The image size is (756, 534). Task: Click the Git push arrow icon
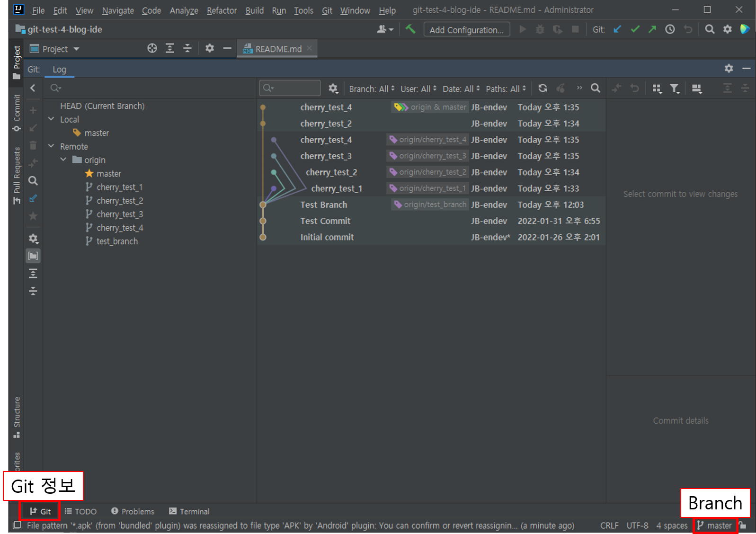(652, 29)
